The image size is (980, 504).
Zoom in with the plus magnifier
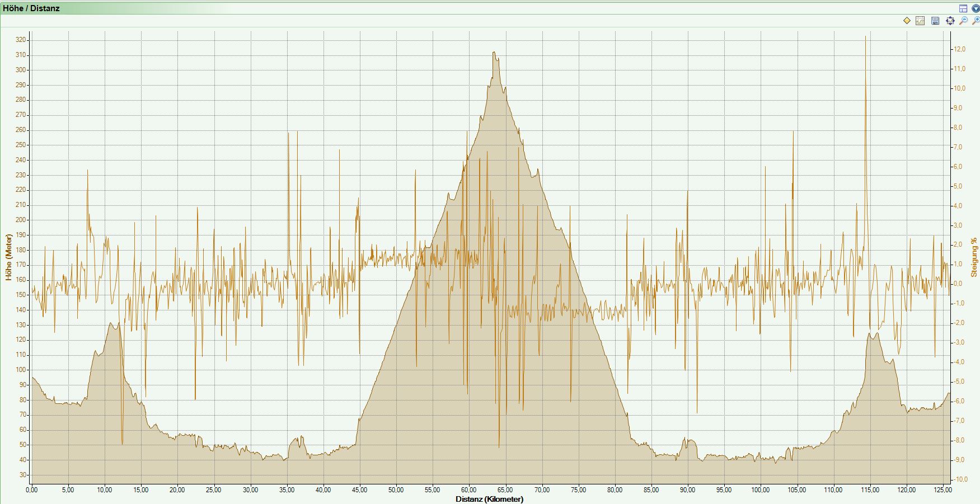point(976,21)
